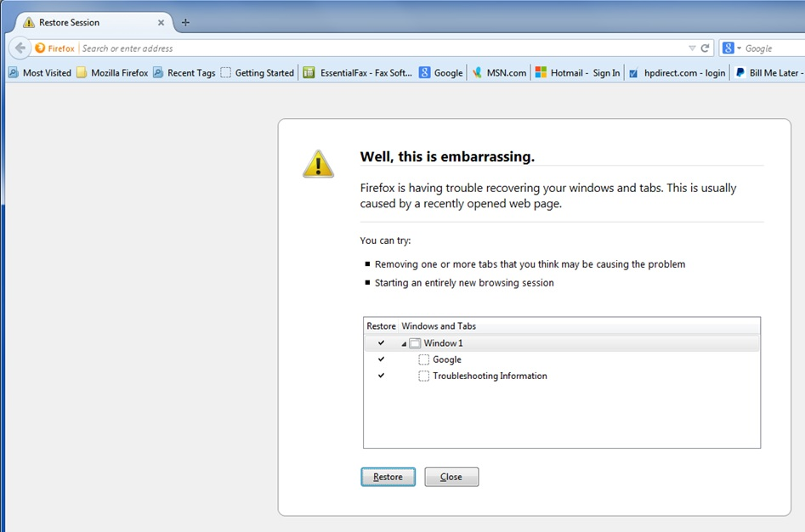805x532 pixels.
Task: Open Recent Tags bookmark folder
Action: click(184, 73)
